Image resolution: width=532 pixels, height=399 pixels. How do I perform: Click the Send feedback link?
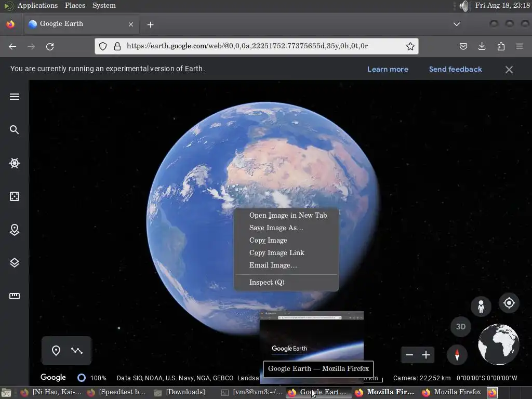click(x=455, y=69)
